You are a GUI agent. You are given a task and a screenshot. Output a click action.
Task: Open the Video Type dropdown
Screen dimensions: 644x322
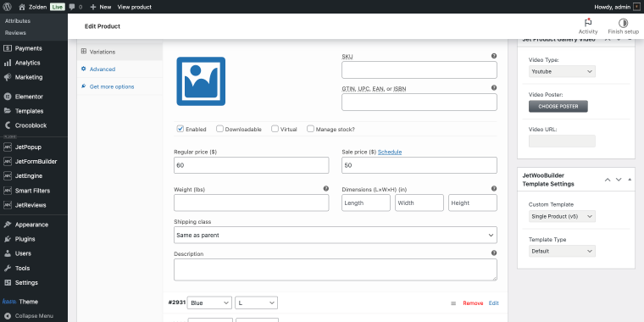pyautogui.click(x=562, y=71)
